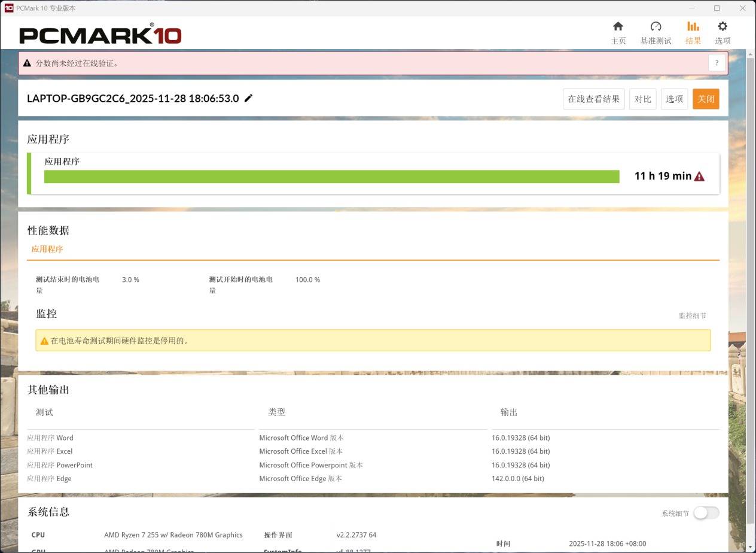Click the question mark help button
Image resolution: width=756 pixels, height=553 pixels.
pyautogui.click(x=717, y=63)
